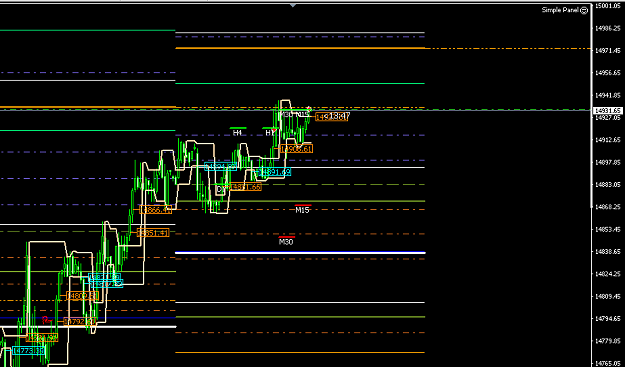Click 14794.65 on the price scale
The height and width of the screenshot is (367, 625).
click(609, 319)
